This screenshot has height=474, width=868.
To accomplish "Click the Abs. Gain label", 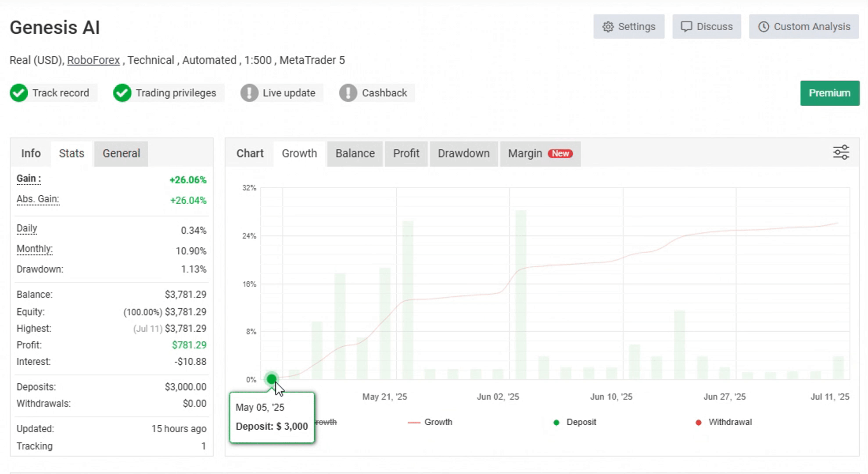I will (x=38, y=199).
